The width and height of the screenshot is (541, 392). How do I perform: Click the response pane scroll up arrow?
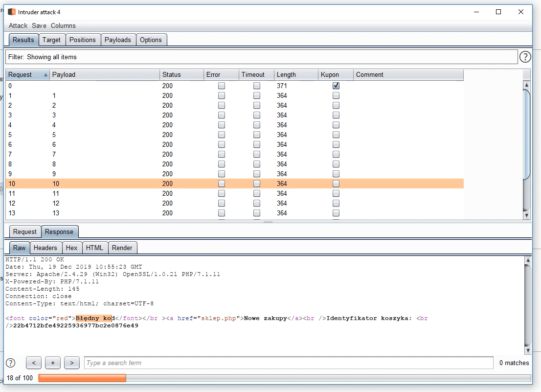(x=527, y=260)
